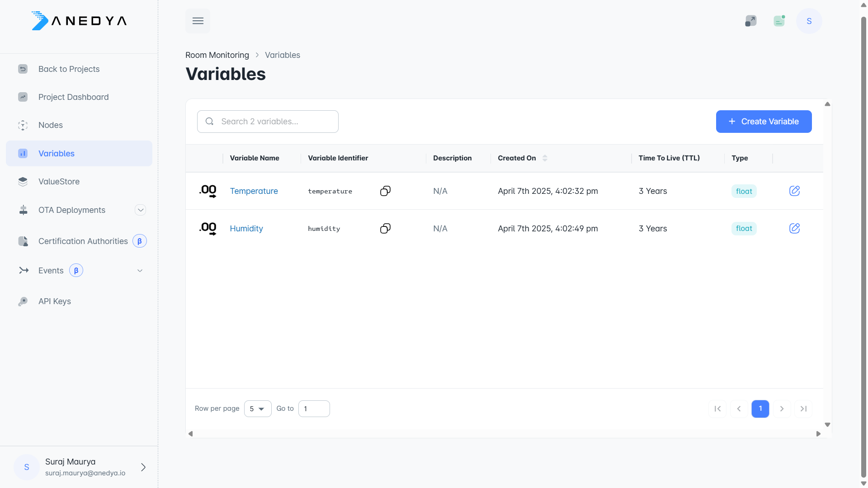The height and width of the screenshot is (488, 868).
Task: Open the external link icon in header
Action: [750, 21]
